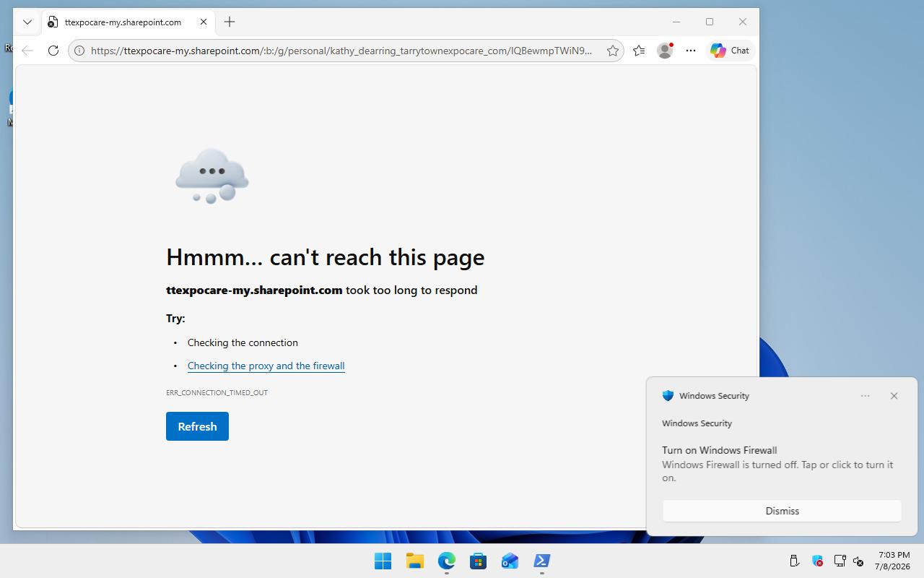This screenshot has width=924, height=578.
Task: Reload the page using the toolbar refresh icon
Action: [x=53, y=51]
